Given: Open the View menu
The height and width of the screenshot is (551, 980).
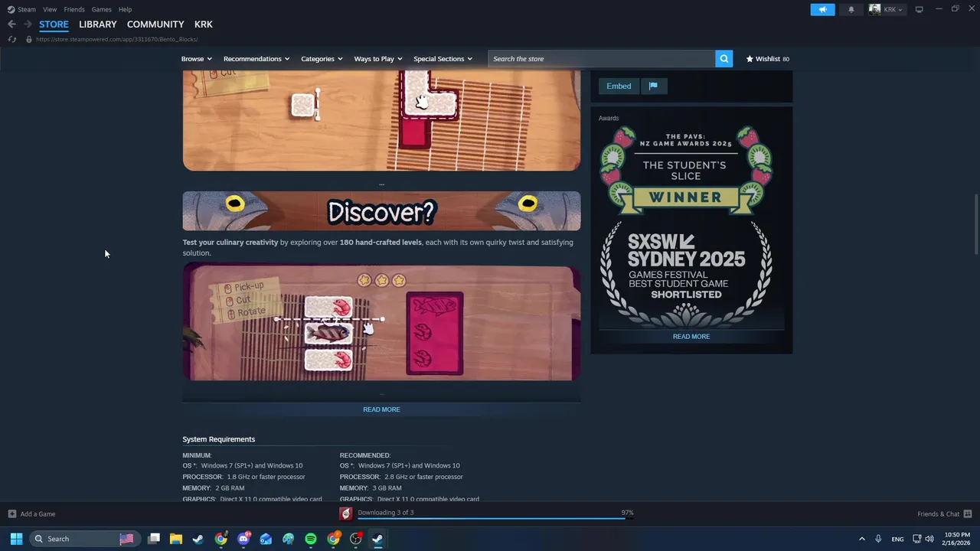Looking at the screenshot, I should [x=50, y=9].
